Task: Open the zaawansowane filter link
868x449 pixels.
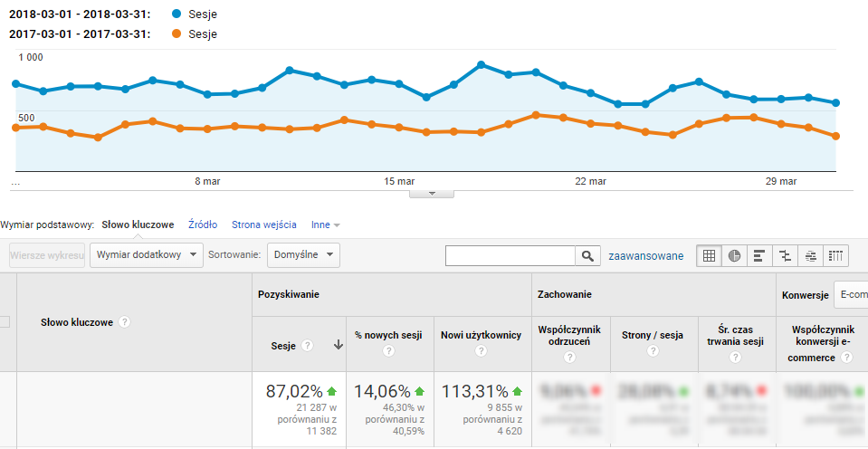Action: pos(645,256)
